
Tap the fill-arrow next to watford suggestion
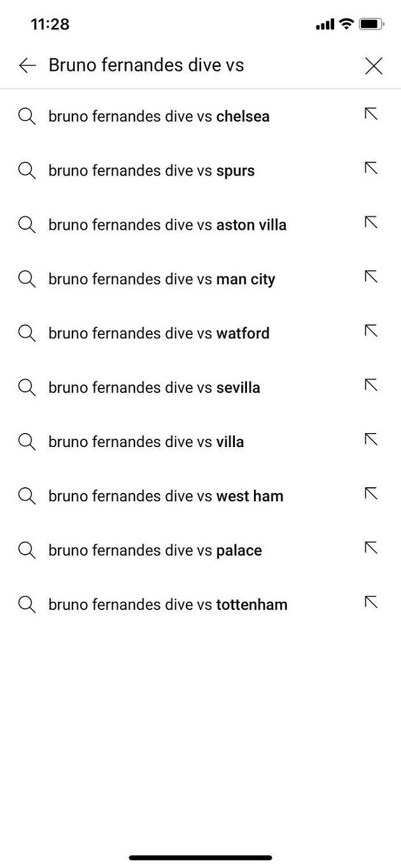tap(371, 330)
